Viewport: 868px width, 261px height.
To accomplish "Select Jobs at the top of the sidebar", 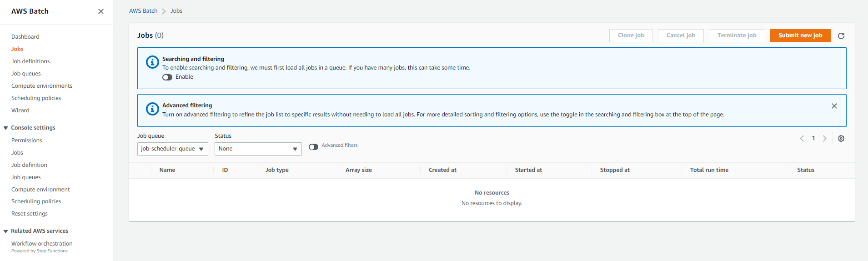I will [x=17, y=49].
